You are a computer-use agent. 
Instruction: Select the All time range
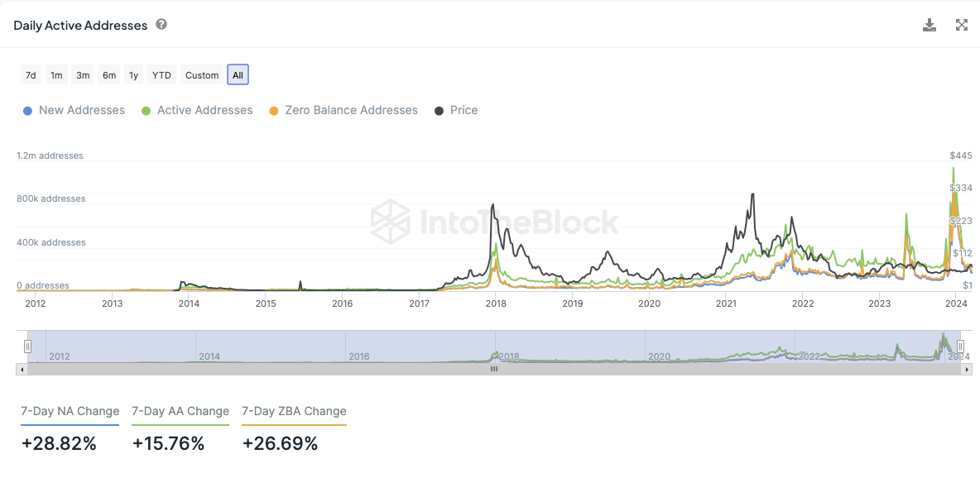tap(238, 75)
